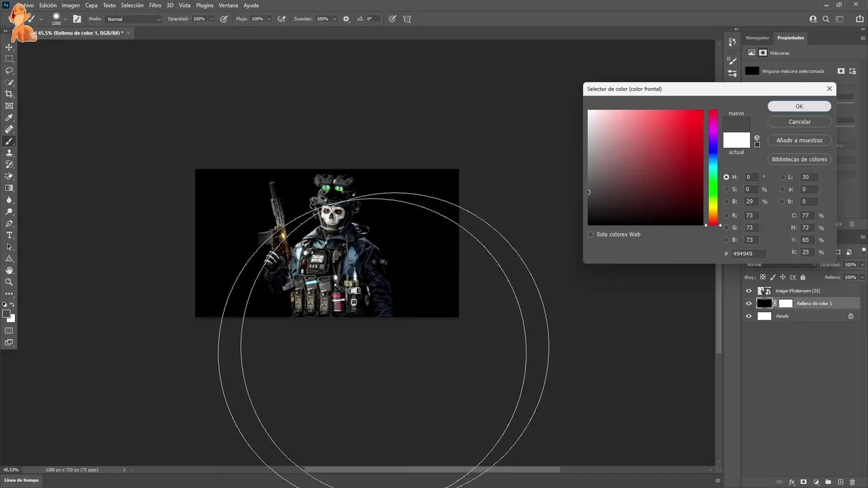
Task: Click the vertical hue slider strip
Action: tap(713, 167)
